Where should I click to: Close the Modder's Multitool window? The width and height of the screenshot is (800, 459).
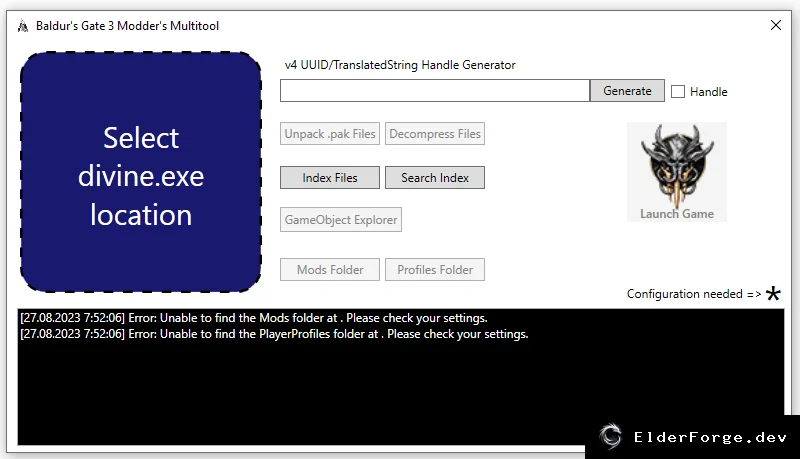tap(776, 25)
